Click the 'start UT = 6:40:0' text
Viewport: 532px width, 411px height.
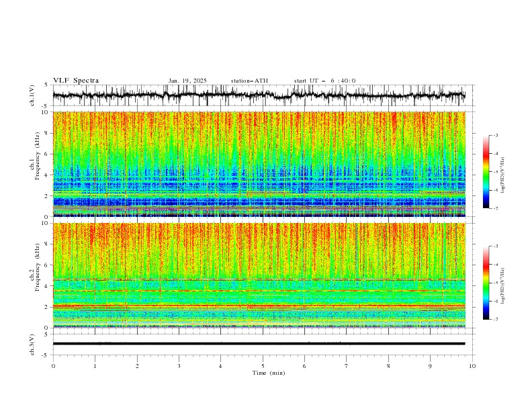(324, 81)
